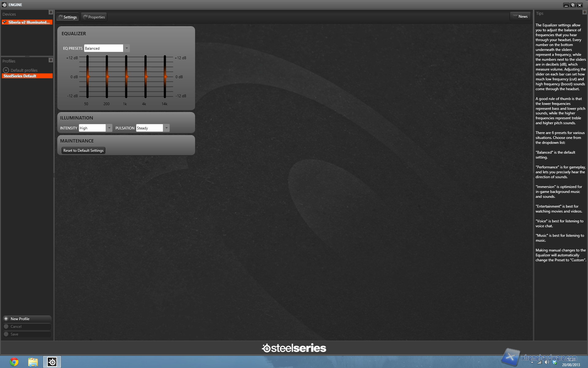Select the Siberia v2 Illuminated device

(x=27, y=22)
